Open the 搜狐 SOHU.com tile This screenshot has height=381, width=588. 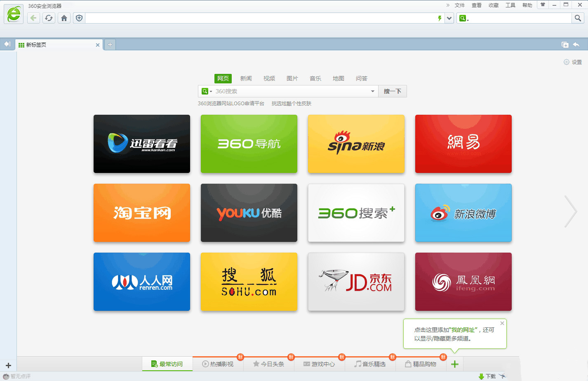pos(249,282)
